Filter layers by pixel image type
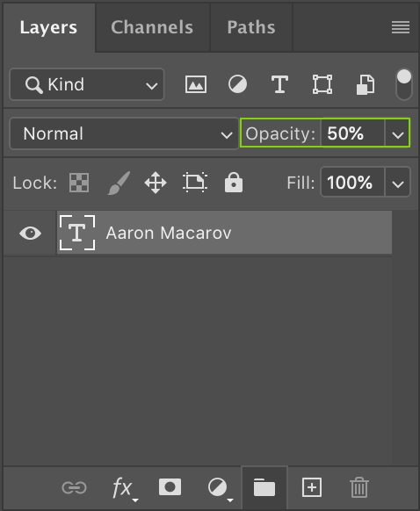 point(196,84)
